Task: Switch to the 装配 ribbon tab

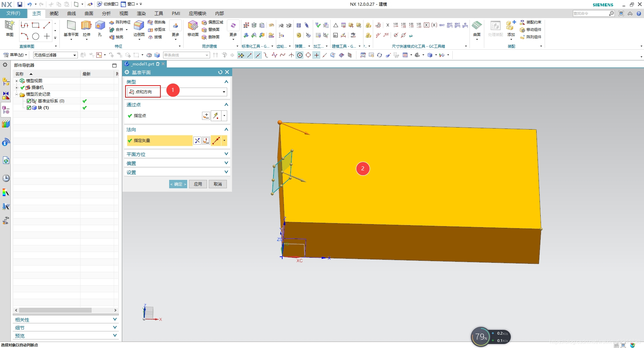Action: [54, 13]
